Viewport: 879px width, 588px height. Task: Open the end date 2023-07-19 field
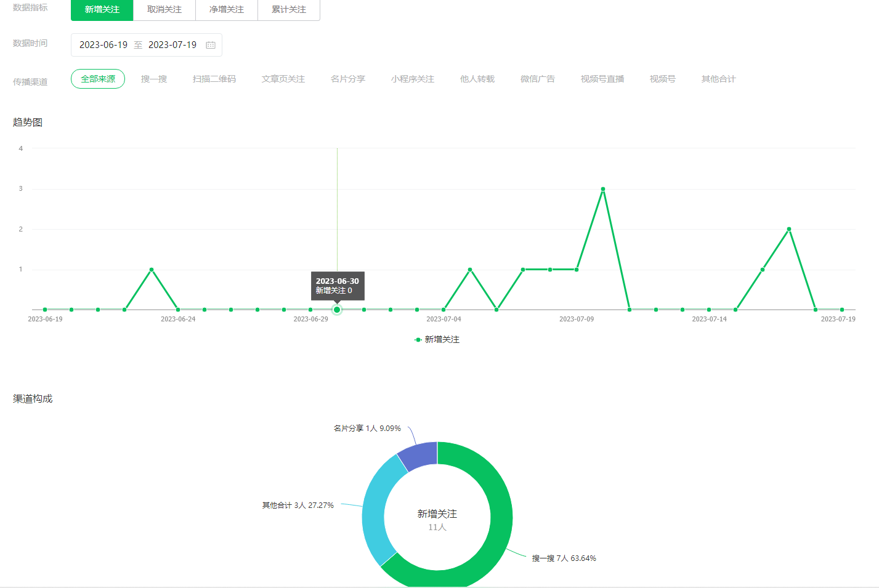click(x=172, y=45)
